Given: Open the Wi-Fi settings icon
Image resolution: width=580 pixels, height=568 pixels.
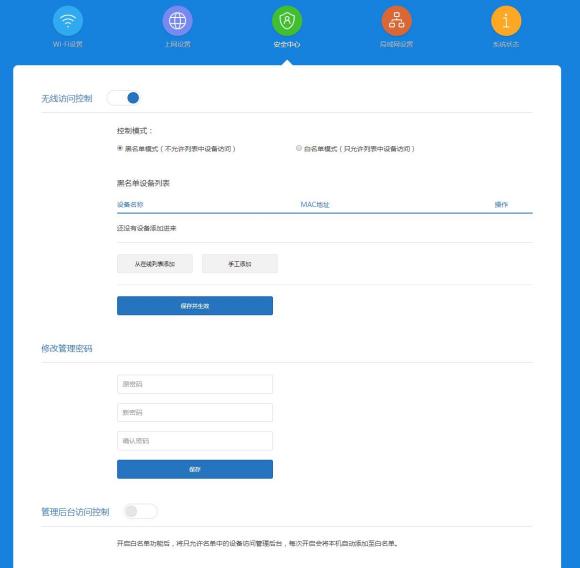Looking at the screenshot, I should (68, 21).
